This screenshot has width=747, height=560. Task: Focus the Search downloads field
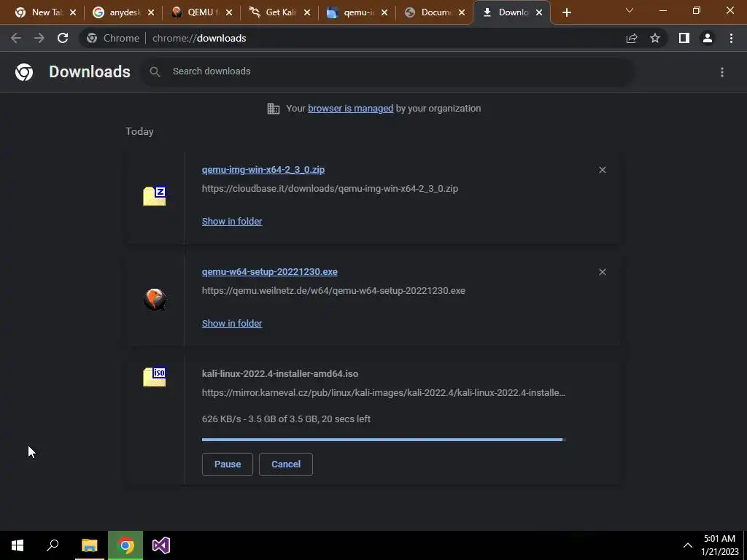(x=388, y=71)
